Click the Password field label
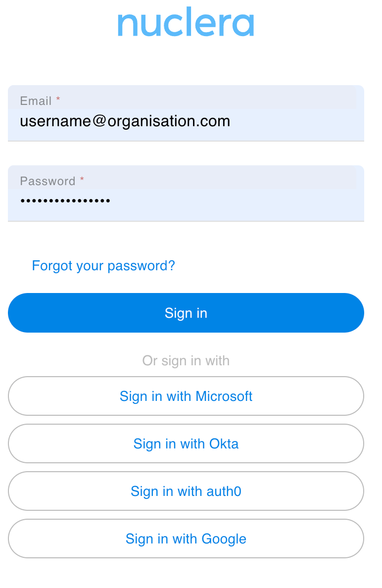This screenshot has width=382, height=588. tap(48, 181)
